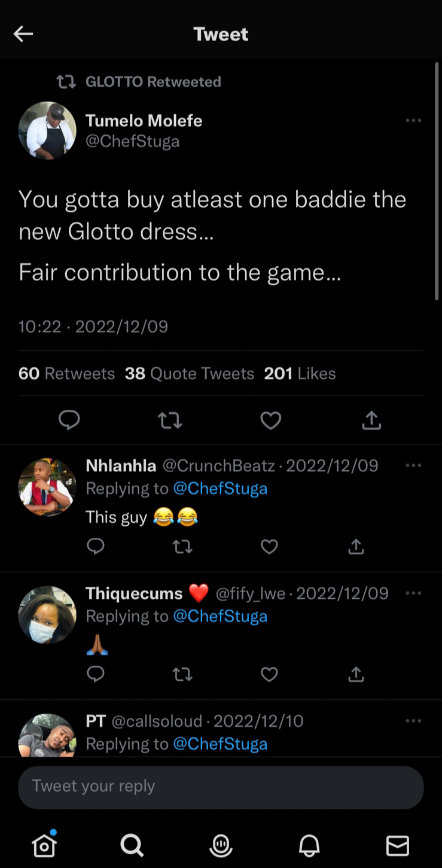Viewport: 442px width, 868px height.
Task: Retweet Nhlanhla's reply
Action: pos(182,546)
